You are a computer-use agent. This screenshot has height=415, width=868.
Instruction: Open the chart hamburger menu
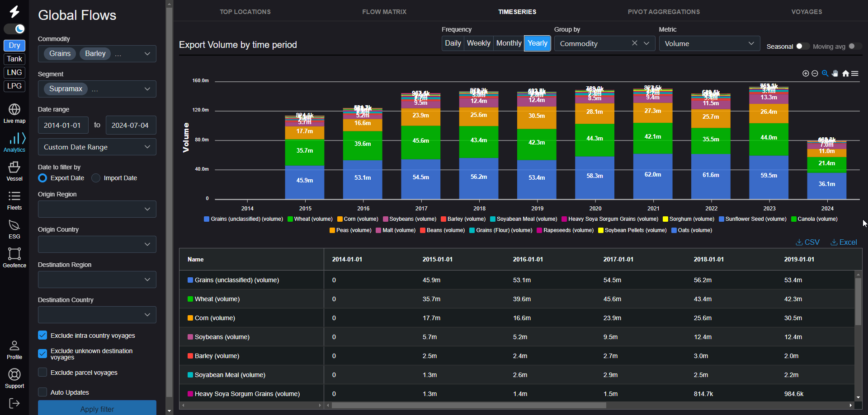coord(855,74)
